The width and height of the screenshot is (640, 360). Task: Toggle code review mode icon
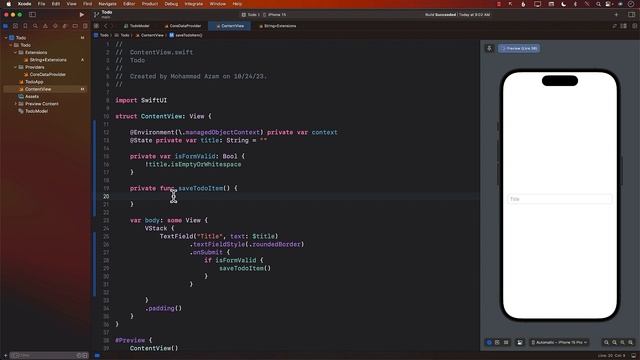(x=615, y=26)
